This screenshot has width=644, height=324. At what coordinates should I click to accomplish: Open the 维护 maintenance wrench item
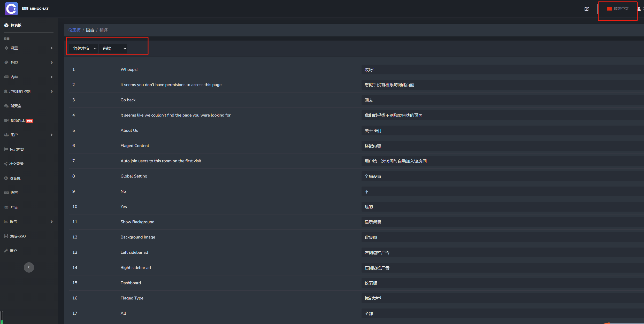pyautogui.click(x=13, y=251)
